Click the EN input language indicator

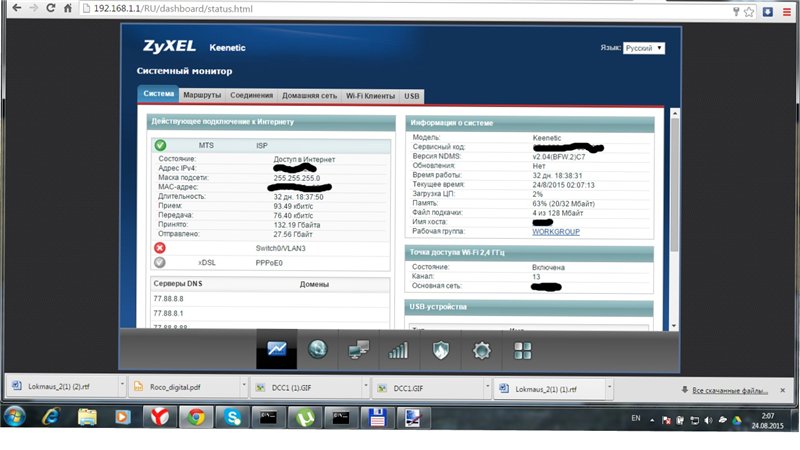(x=636, y=418)
